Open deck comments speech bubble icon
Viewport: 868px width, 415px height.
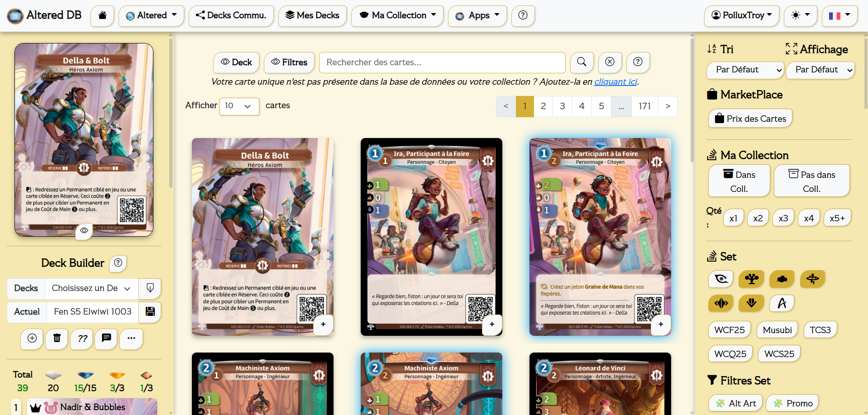tap(106, 339)
